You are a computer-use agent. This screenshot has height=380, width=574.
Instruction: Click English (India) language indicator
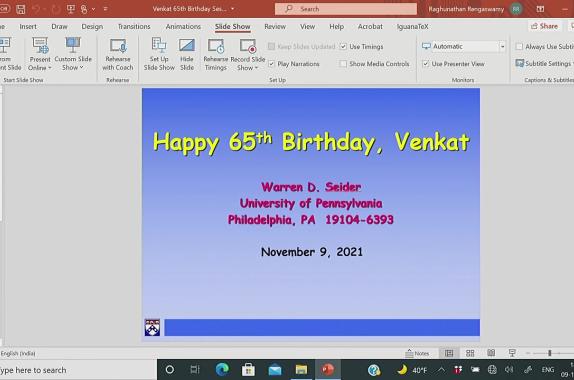[x=18, y=353]
